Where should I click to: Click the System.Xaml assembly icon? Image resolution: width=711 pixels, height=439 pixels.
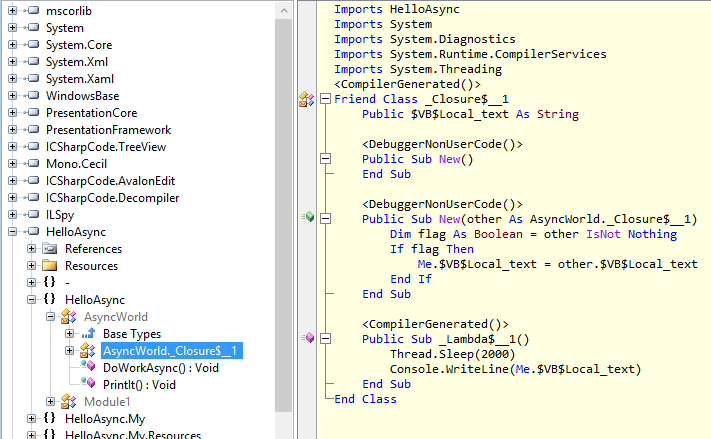(x=33, y=78)
